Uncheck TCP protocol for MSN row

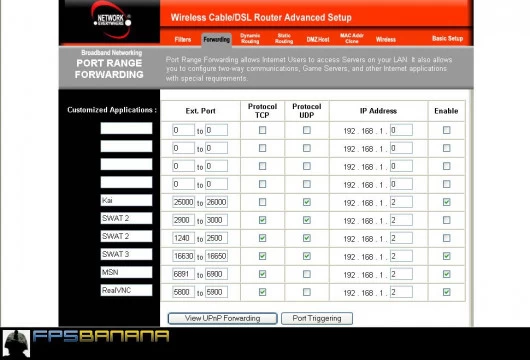262,274
